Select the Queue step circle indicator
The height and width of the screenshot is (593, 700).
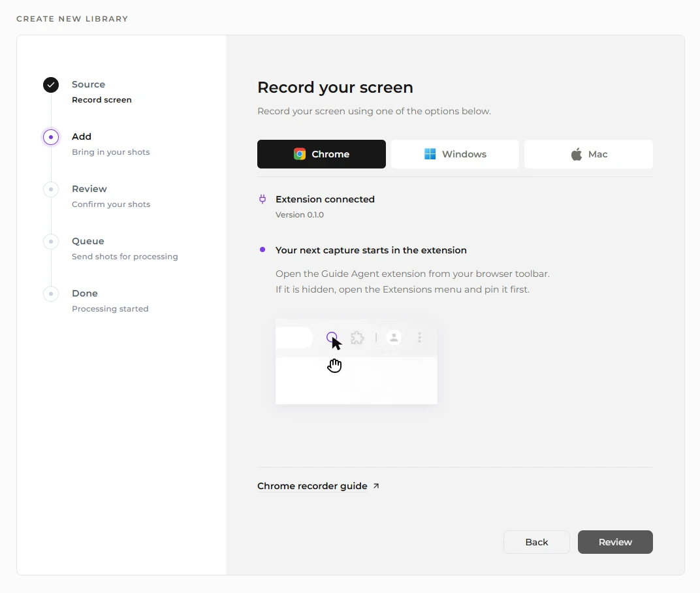[x=51, y=242]
